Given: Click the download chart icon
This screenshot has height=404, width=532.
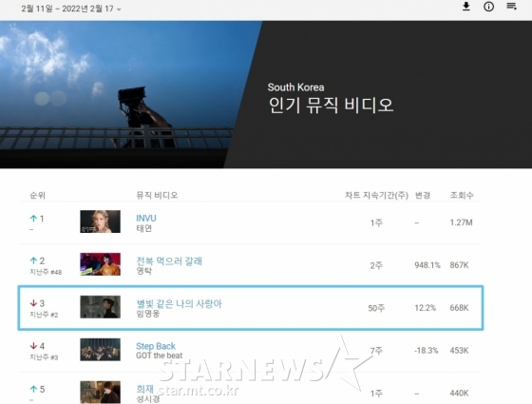Looking at the screenshot, I should [x=466, y=7].
